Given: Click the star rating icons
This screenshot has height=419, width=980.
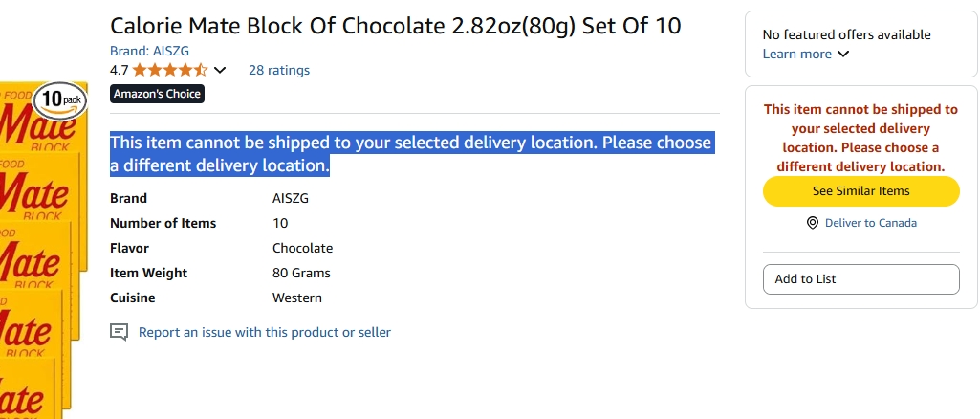Looking at the screenshot, I should tap(170, 70).
